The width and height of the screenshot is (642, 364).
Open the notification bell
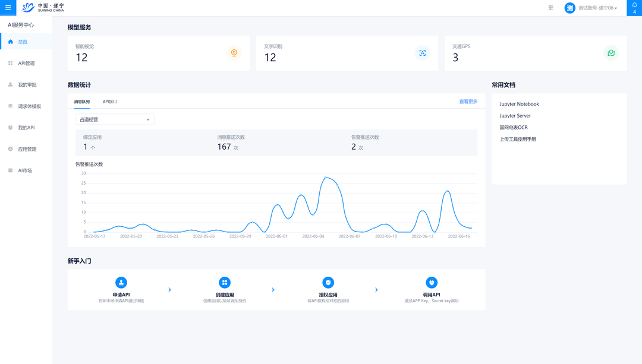[634, 6]
